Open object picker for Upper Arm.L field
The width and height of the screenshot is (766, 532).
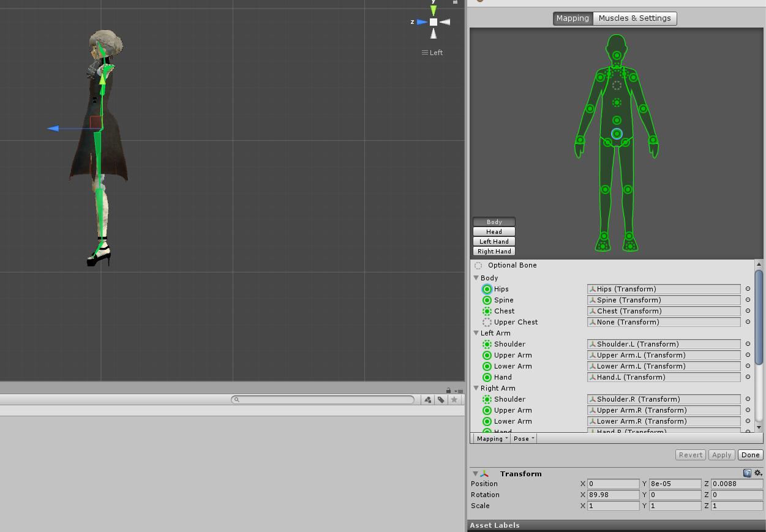[748, 355]
